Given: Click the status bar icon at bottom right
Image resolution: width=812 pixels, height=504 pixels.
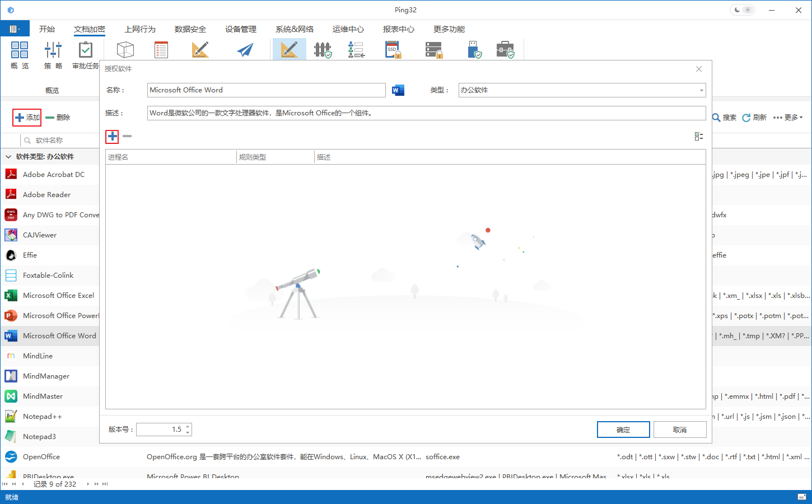Looking at the screenshot, I should coord(802,497).
